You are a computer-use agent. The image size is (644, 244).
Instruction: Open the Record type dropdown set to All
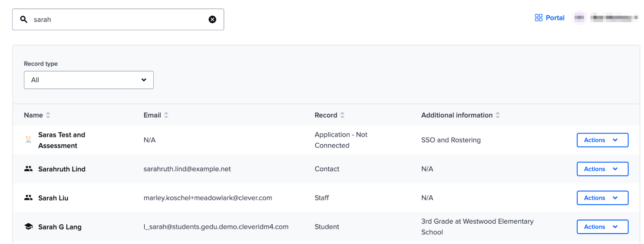[89, 80]
